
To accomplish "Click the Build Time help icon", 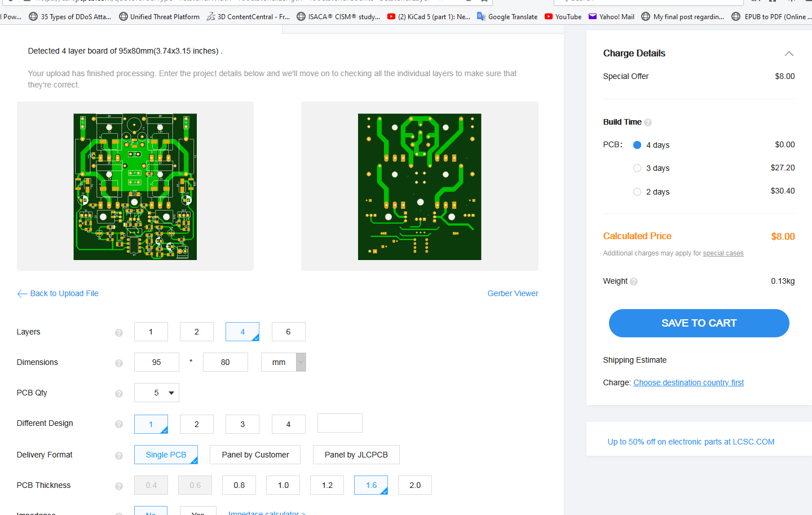I will (x=648, y=122).
